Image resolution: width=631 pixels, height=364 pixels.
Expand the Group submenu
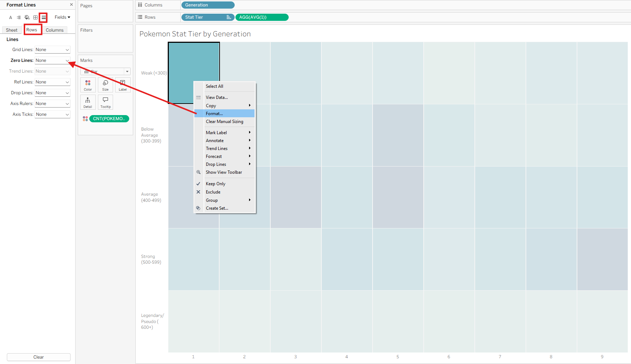[225, 200]
